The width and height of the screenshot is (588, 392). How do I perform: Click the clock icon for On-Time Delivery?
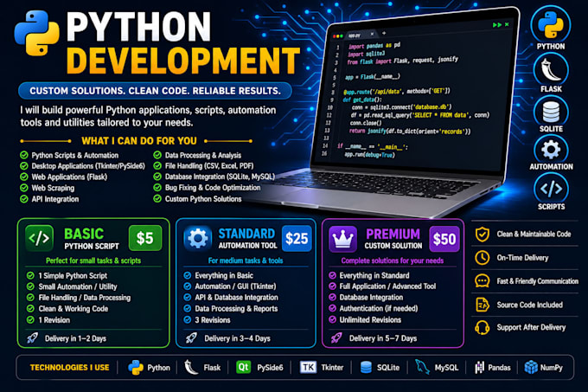(483, 258)
